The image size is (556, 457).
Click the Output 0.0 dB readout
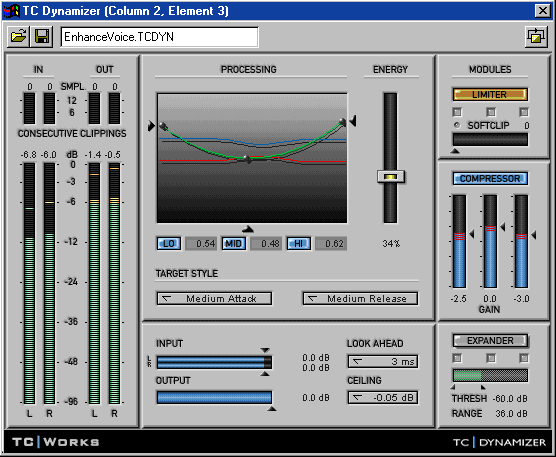[x=316, y=397]
